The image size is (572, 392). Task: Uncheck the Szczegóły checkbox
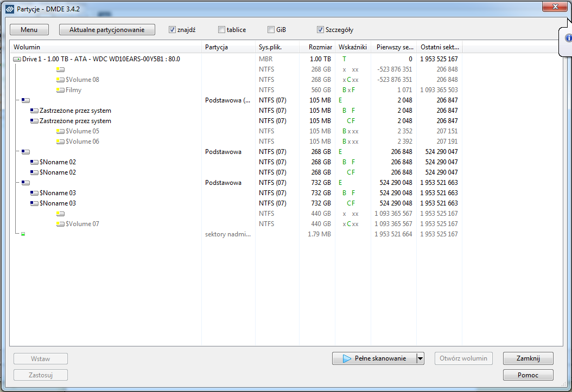click(320, 30)
